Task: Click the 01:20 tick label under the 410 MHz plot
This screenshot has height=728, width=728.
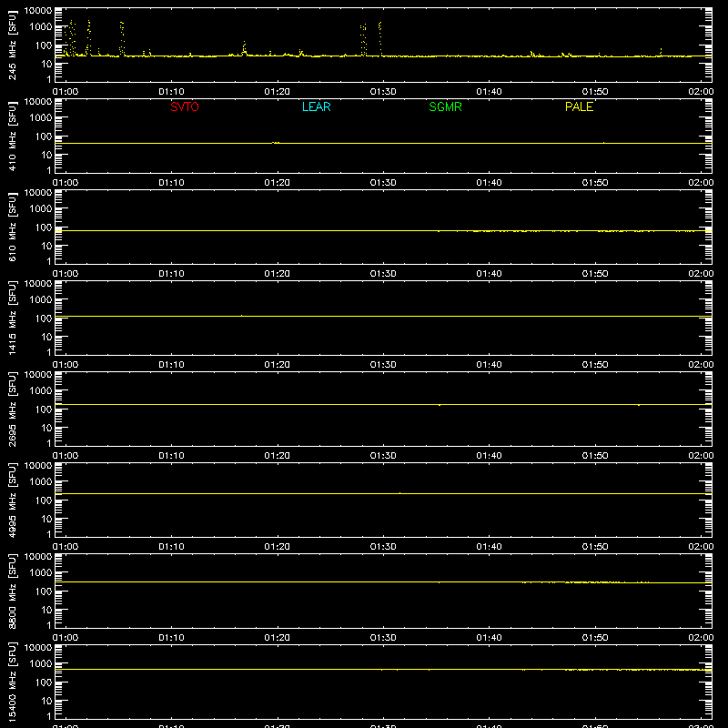Action: pos(278,183)
